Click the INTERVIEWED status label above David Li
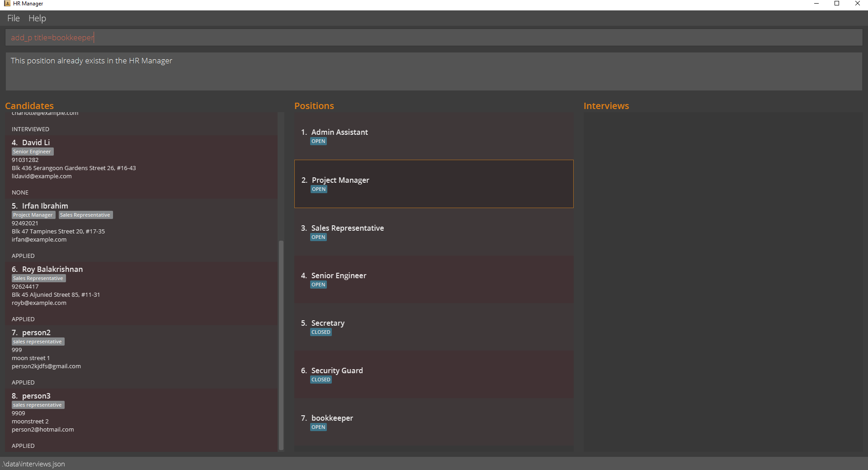Screen dimensions: 868x470 click(30, 129)
